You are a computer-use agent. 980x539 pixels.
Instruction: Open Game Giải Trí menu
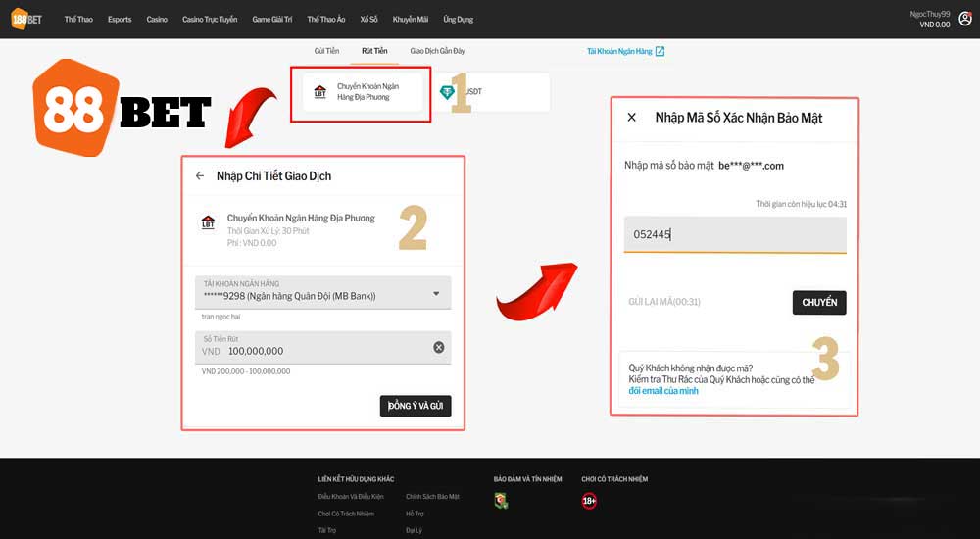pyautogui.click(x=271, y=20)
